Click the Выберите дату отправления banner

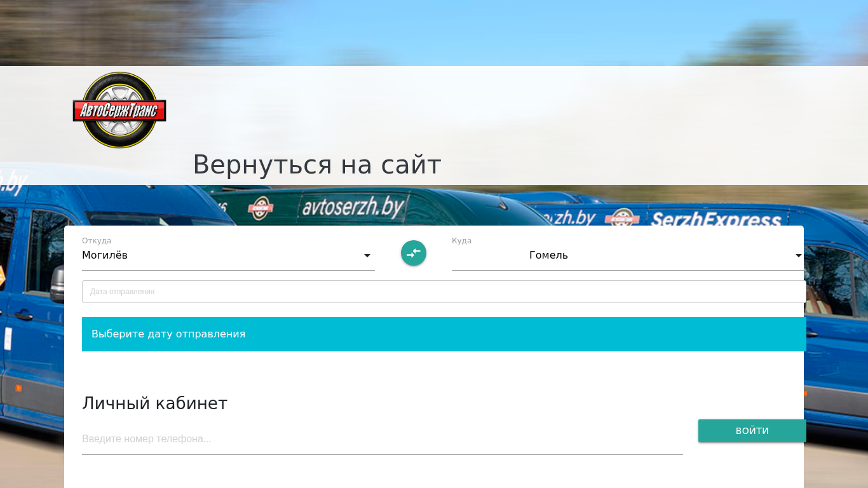(444, 334)
